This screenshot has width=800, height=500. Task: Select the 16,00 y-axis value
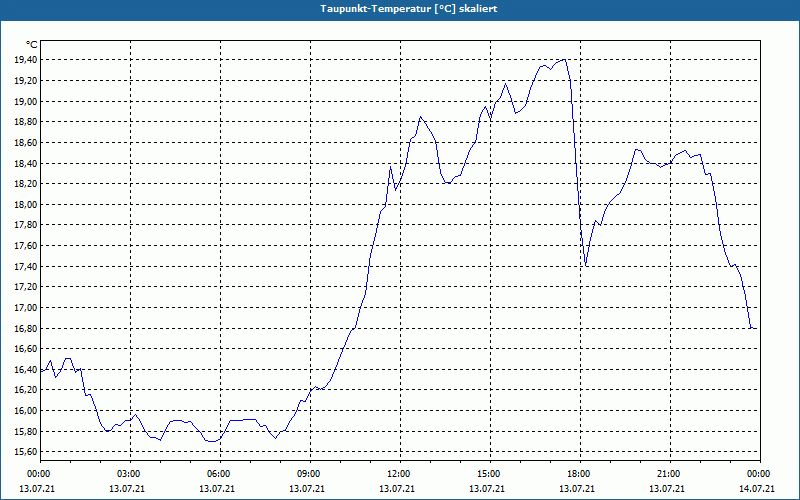(x=26, y=411)
